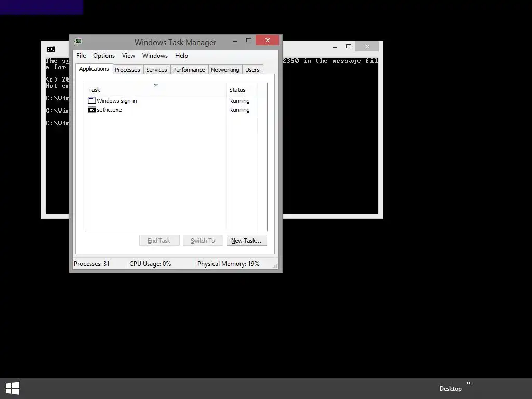Click Processes: 31 in status bar
This screenshot has height=399, width=532.
(91, 263)
